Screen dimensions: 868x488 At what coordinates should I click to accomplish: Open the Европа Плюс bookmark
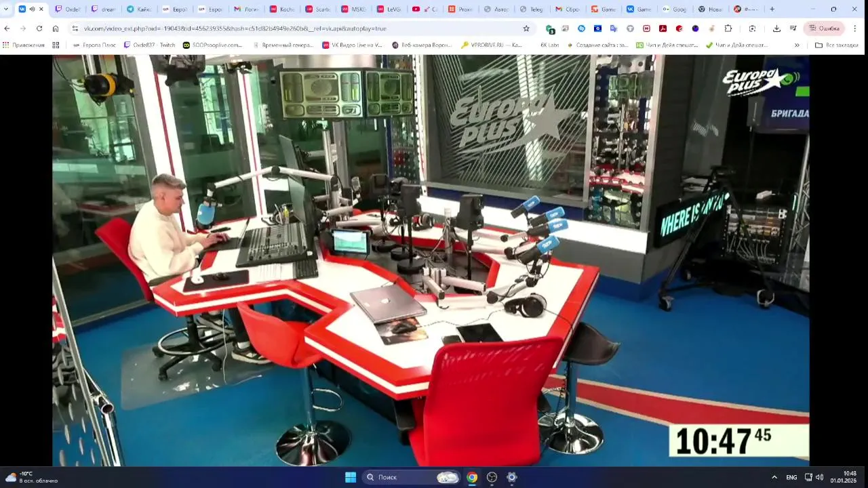(94, 45)
